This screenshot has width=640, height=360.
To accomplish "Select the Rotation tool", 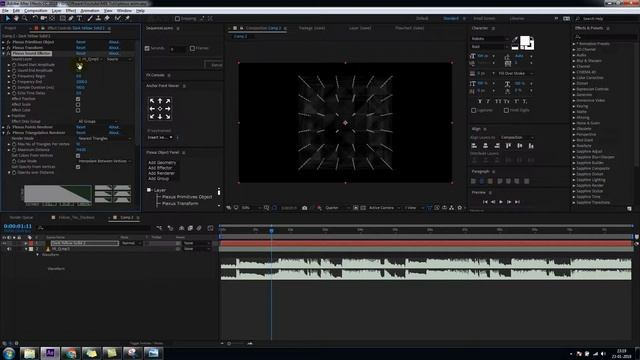I will (35, 18).
